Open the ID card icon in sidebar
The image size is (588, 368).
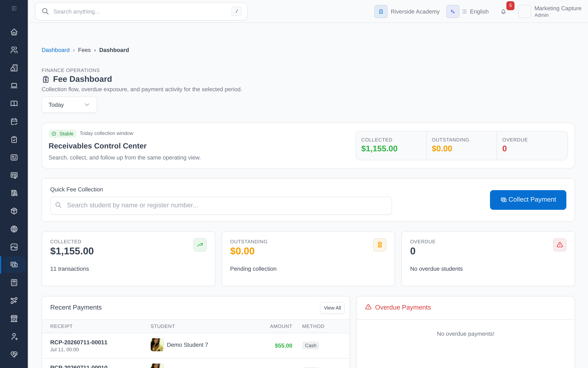click(x=14, y=157)
